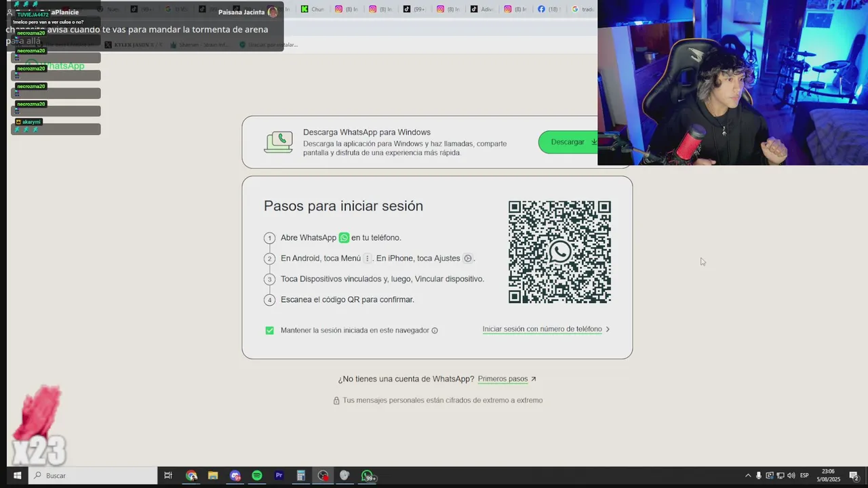Image resolution: width=868 pixels, height=488 pixels.
Task: Click 'Descarga WhatsApp para Windows' title
Action: pos(367,132)
